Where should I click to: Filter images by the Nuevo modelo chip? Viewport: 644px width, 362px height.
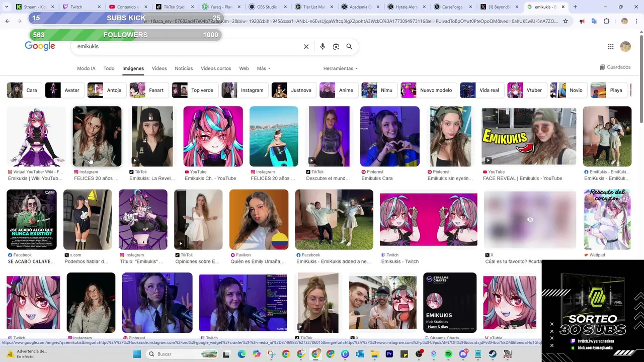point(428,90)
